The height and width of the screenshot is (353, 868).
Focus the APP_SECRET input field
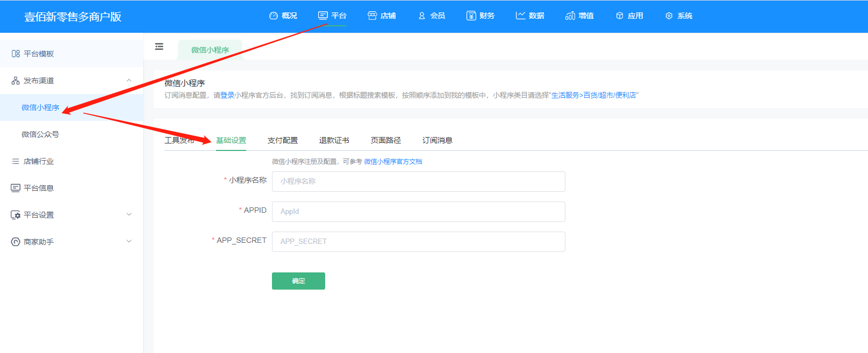tap(419, 242)
